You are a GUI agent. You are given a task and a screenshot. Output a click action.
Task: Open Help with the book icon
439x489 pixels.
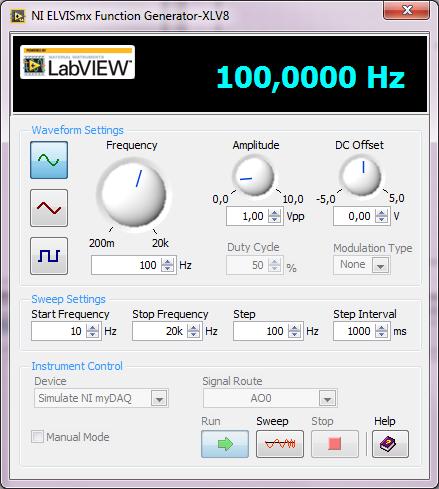pyautogui.click(x=390, y=444)
